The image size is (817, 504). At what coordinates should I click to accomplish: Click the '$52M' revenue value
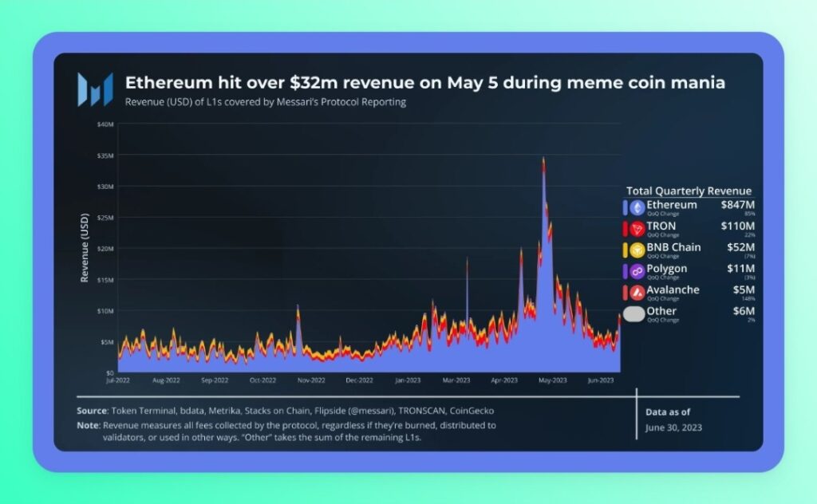point(741,247)
